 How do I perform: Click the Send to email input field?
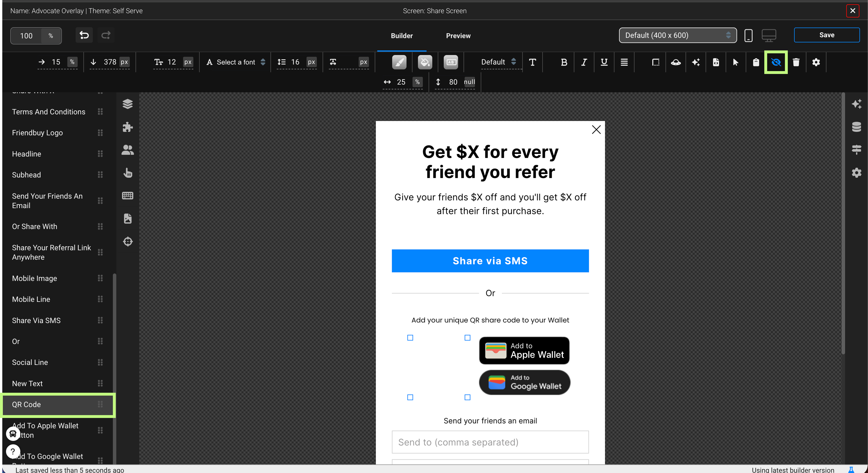[490, 442]
